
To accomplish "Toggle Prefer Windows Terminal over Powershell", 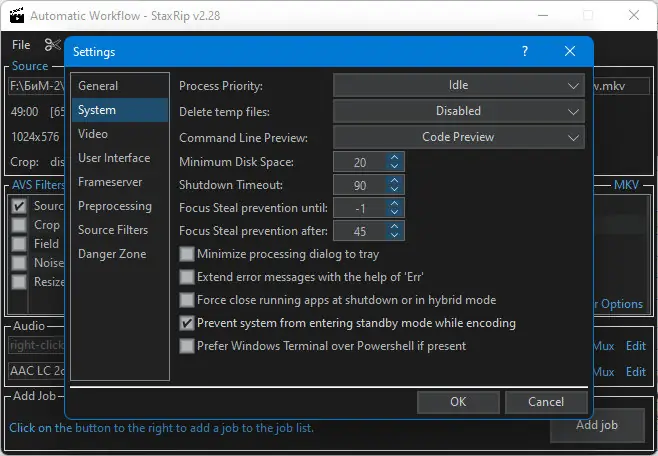I will (x=186, y=346).
